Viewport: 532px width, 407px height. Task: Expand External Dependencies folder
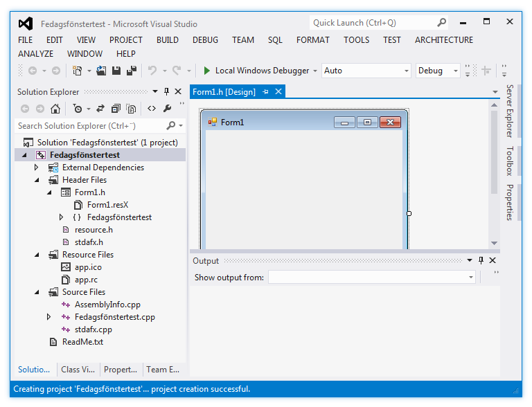coord(36,168)
